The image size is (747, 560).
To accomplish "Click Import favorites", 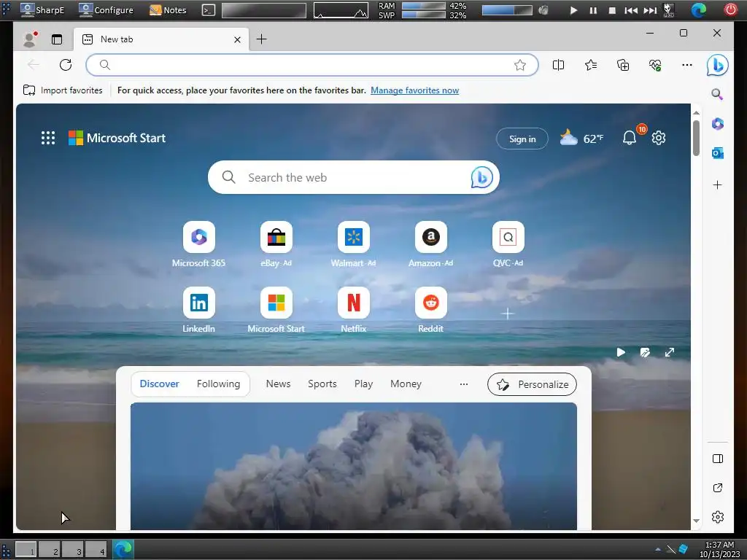I will tap(63, 90).
